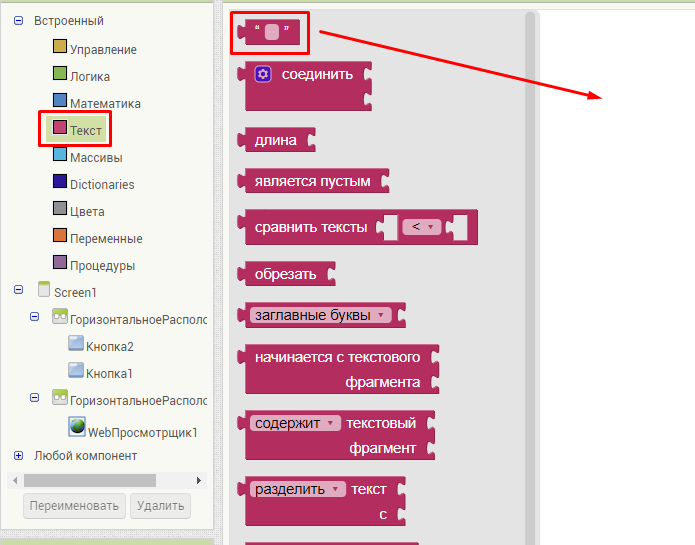
Task: Click the Screen1 icon in tree
Action: (43, 290)
